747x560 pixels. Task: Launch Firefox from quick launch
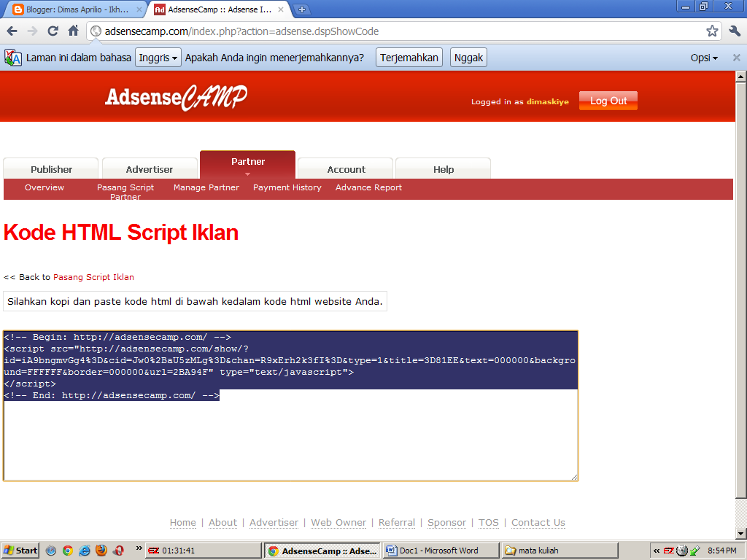(x=101, y=551)
